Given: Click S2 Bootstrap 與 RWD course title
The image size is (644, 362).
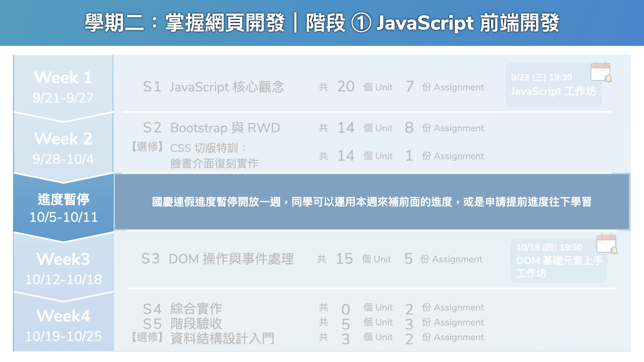Looking at the screenshot, I should pyautogui.click(x=211, y=128).
